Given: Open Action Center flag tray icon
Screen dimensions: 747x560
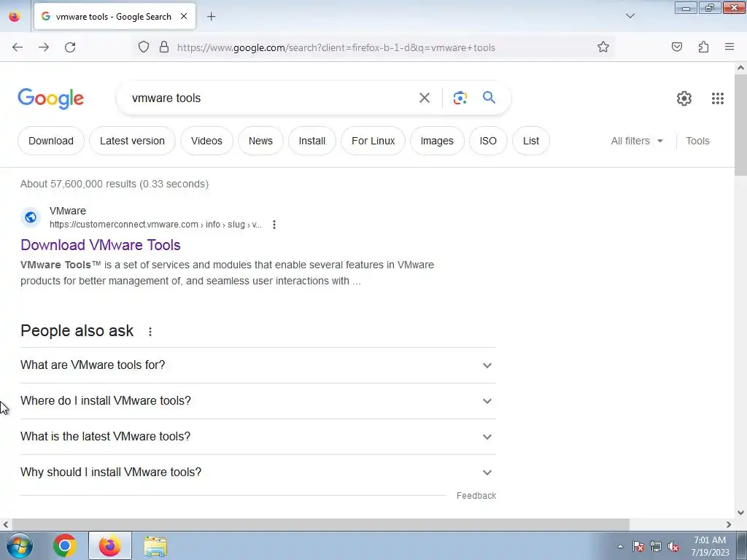Looking at the screenshot, I should [x=638, y=546].
